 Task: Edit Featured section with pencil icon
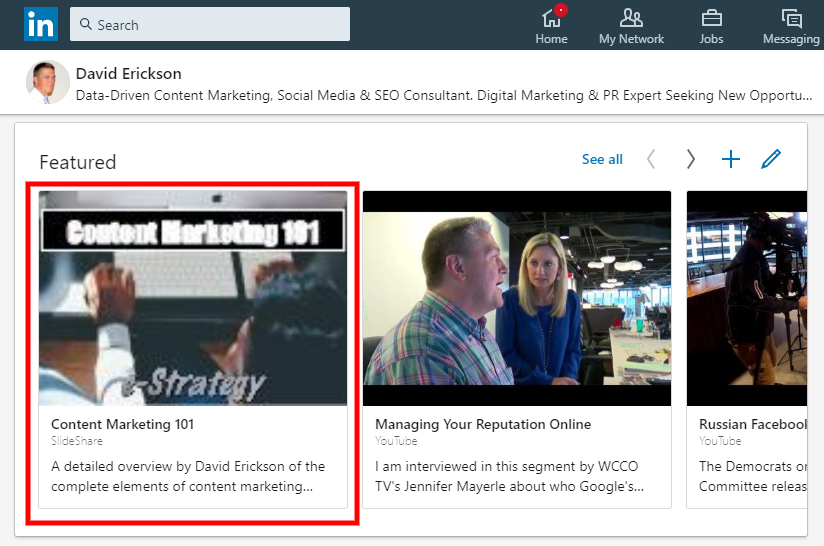click(x=770, y=159)
